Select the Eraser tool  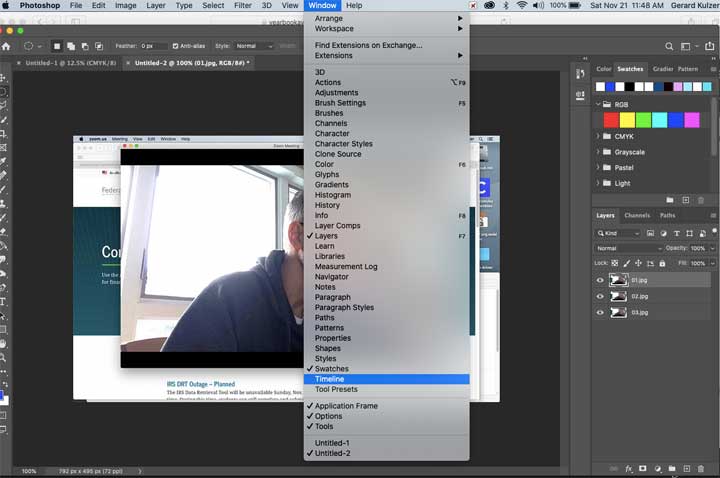pos(3,231)
